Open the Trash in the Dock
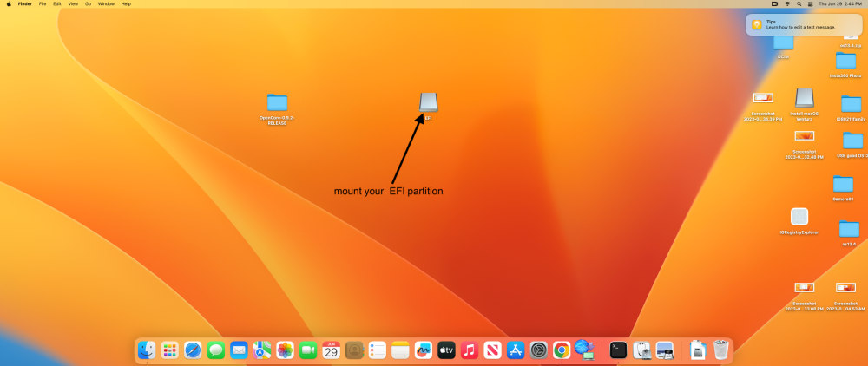This screenshot has width=868, height=366. 721,350
